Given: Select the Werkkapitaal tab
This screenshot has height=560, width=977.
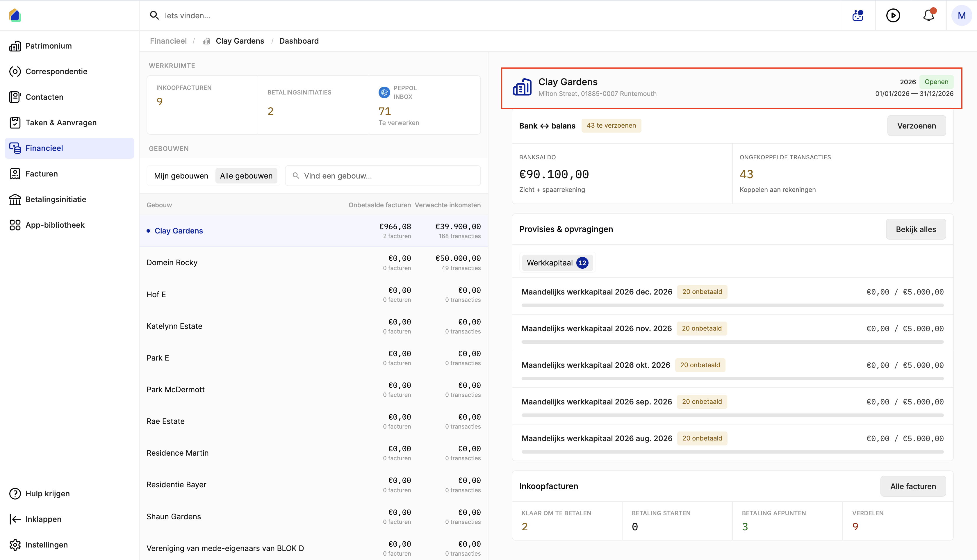Looking at the screenshot, I should tap(557, 263).
